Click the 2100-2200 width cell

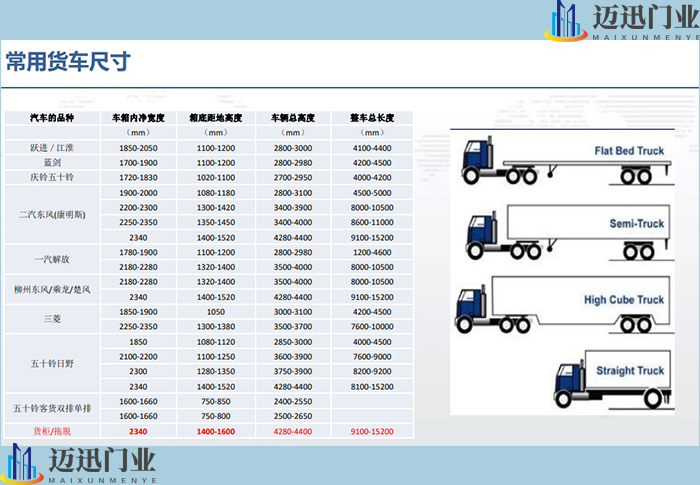coord(138,356)
